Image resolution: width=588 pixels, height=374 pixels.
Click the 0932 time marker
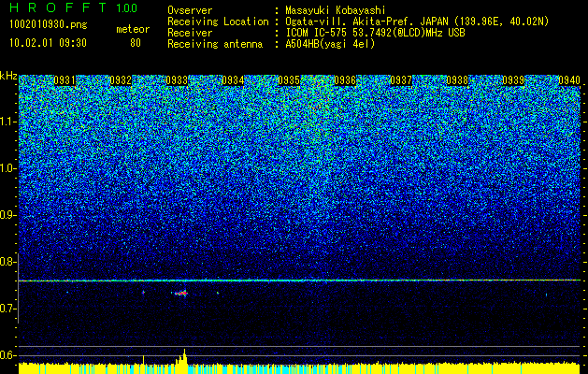[x=121, y=80]
